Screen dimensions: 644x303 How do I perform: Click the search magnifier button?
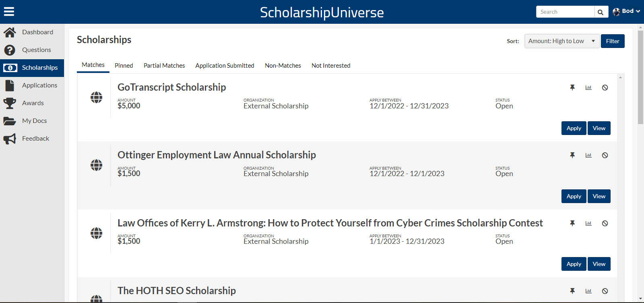pyautogui.click(x=601, y=12)
